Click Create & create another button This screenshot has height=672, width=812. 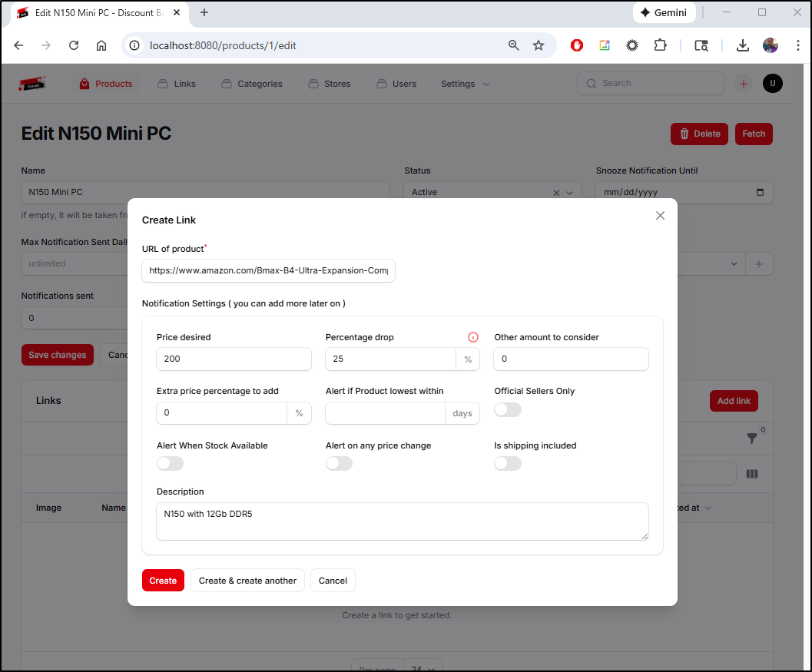click(x=247, y=581)
